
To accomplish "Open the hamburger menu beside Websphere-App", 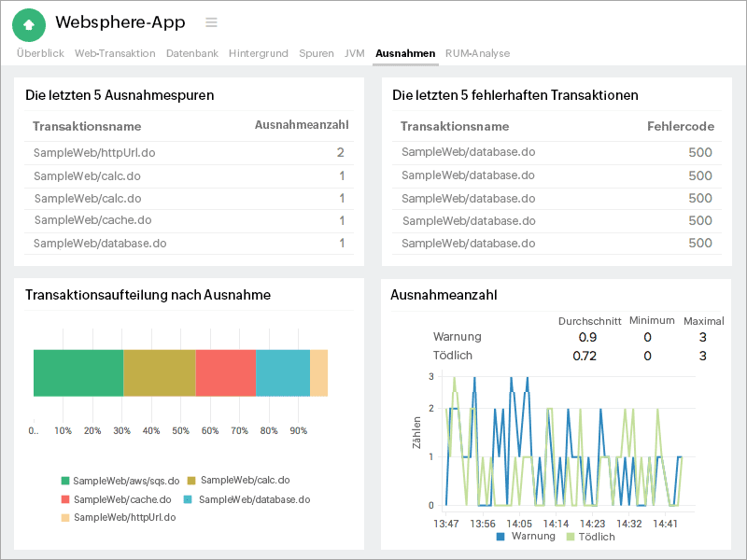I will [211, 22].
